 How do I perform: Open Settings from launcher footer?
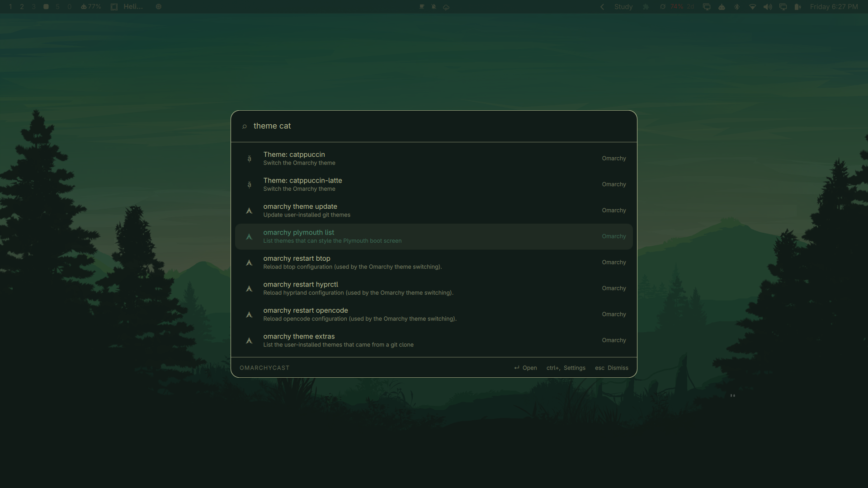[x=566, y=368]
